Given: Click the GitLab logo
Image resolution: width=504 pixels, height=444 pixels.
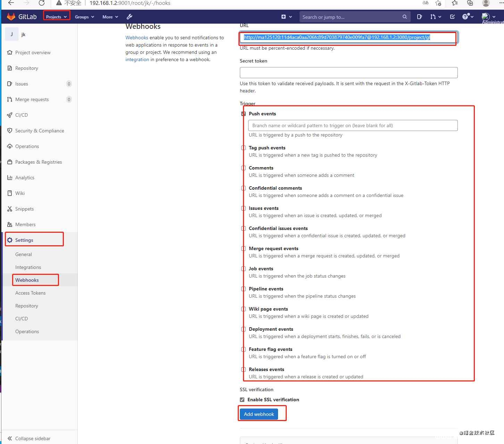Looking at the screenshot, I should click(x=21, y=16).
